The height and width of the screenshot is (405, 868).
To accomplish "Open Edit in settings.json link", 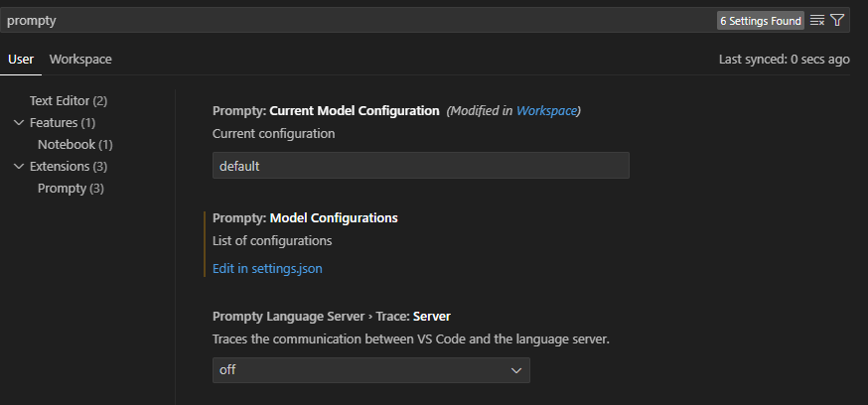I will pos(267,269).
